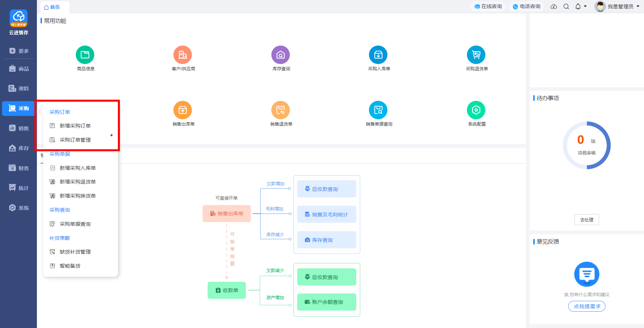Open the 销售退货单 shortcut icon

[x=280, y=110]
